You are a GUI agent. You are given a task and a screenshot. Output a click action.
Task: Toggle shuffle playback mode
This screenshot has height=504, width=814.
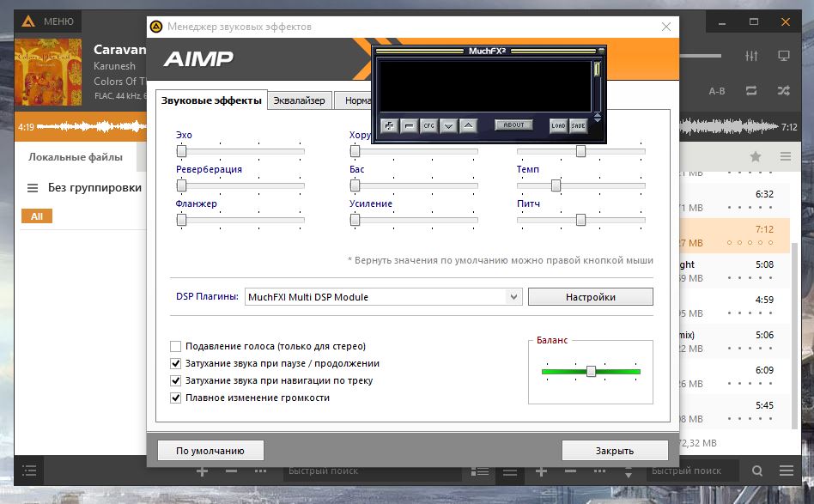(783, 90)
